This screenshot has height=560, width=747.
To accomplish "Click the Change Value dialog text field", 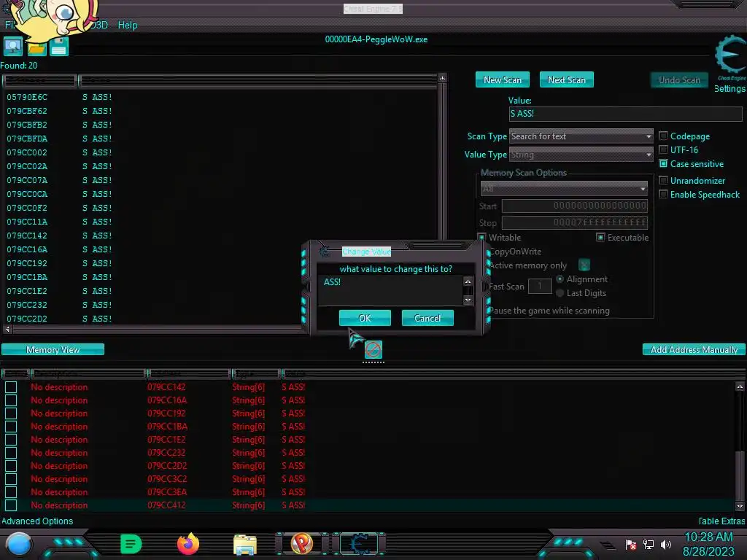I will point(391,290).
